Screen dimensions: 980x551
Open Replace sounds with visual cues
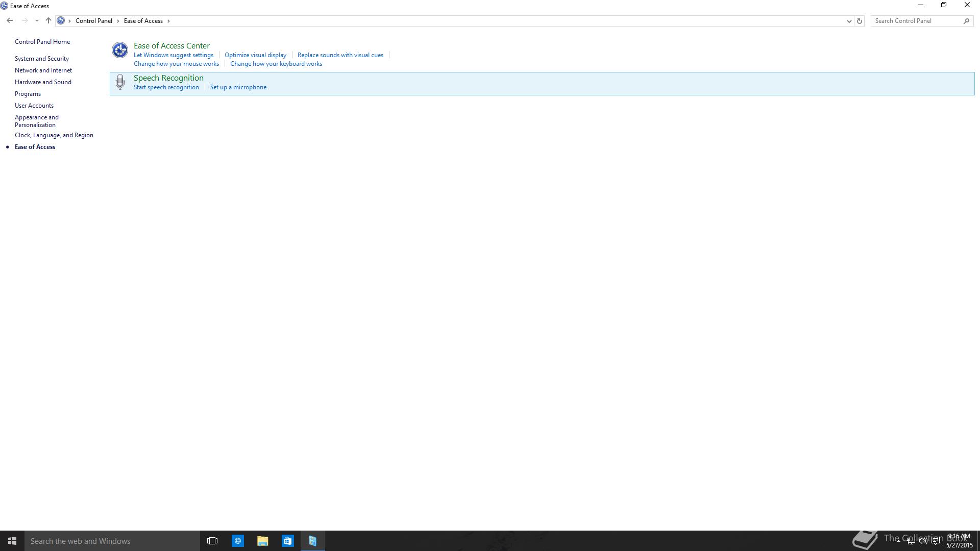(x=340, y=55)
